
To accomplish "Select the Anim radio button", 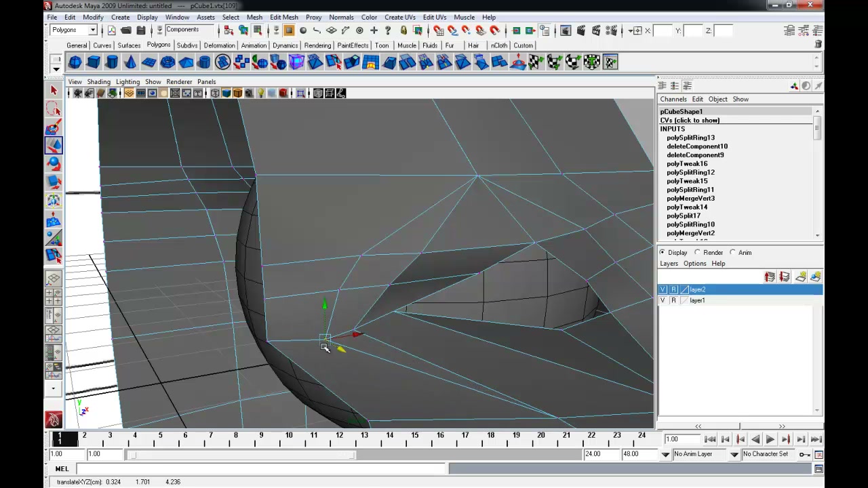I will 741,252.
